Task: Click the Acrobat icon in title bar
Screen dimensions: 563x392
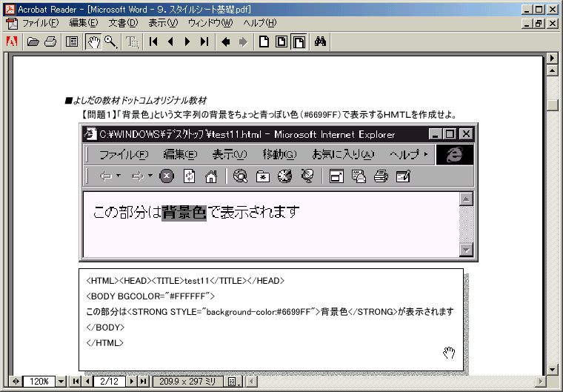Action: [x=10, y=10]
